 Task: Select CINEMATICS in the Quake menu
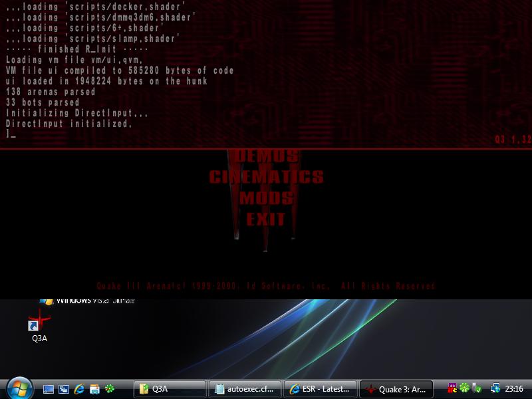click(266, 177)
